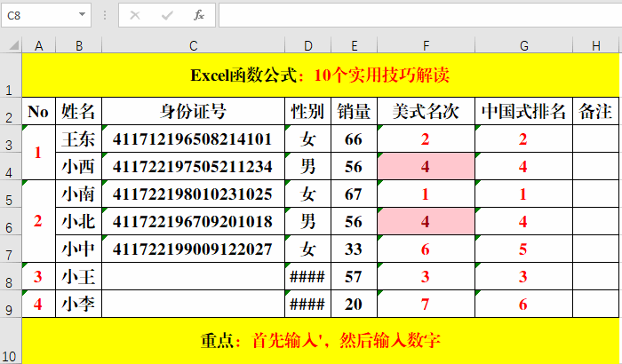622x364 pixels.
Task: Select the name cell '王东'
Action: pos(79,138)
